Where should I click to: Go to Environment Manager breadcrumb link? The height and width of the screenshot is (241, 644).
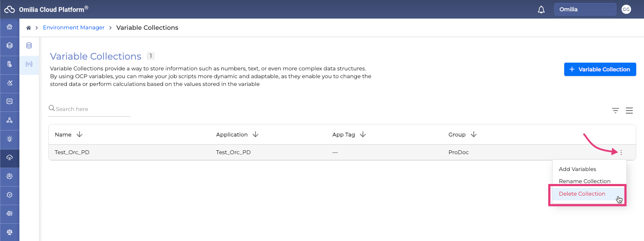[74, 28]
